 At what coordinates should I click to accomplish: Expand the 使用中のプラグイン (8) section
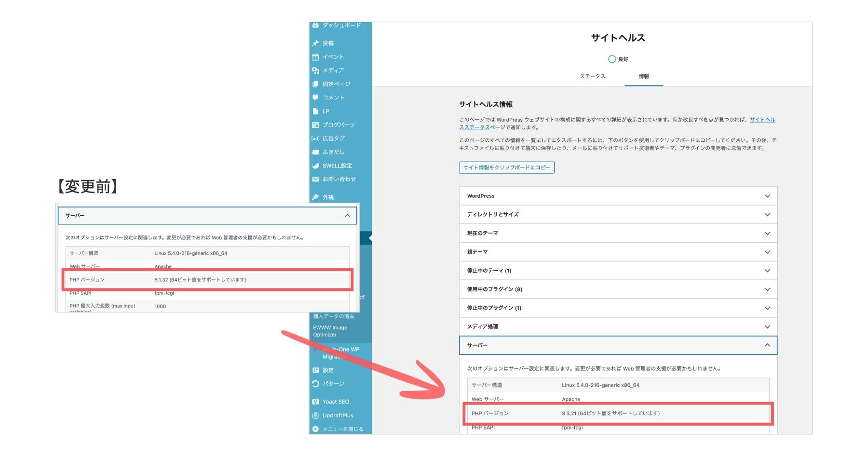click(x=618, y=290)
